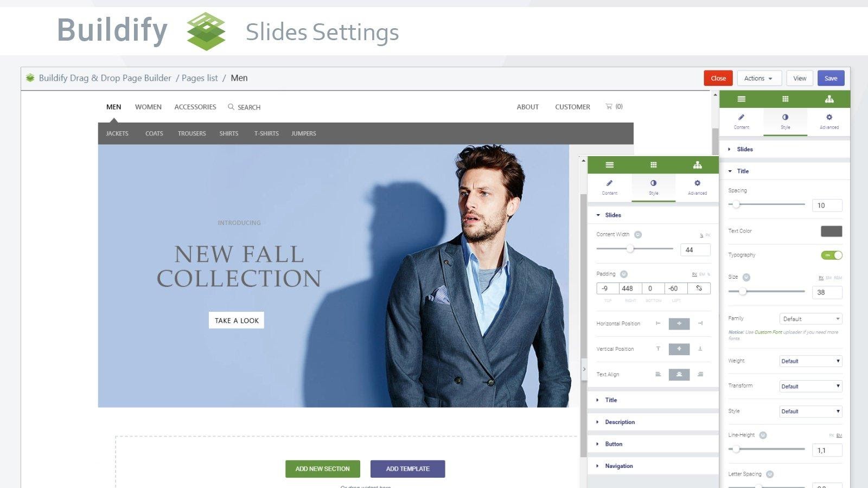Screen dimensions: 868x488
Task: Toggle the Typography switch
Action: tap(832, 255)
